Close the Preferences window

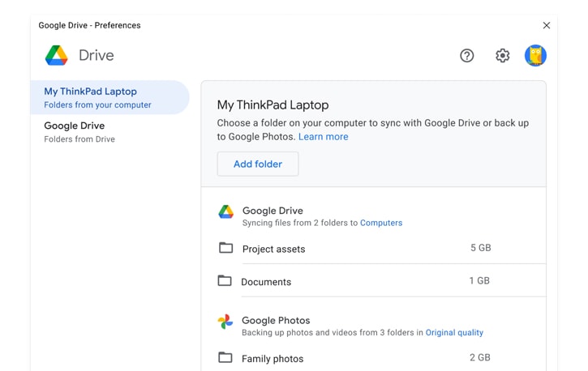[547, 25]
